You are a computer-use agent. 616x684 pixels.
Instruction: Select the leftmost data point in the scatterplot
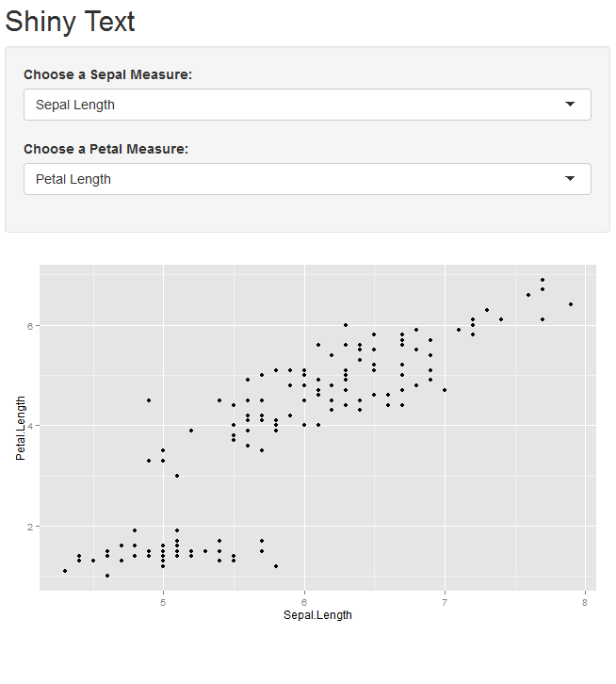[65, 571]
